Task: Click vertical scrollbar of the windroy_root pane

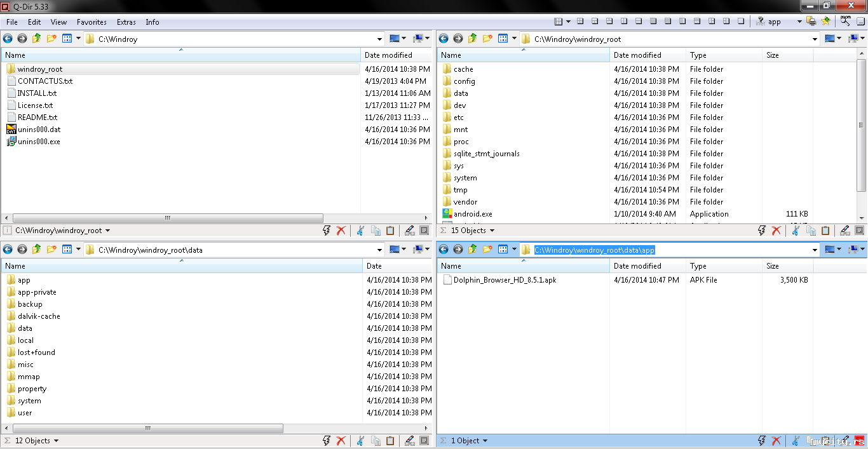Action: click(862, 126)
